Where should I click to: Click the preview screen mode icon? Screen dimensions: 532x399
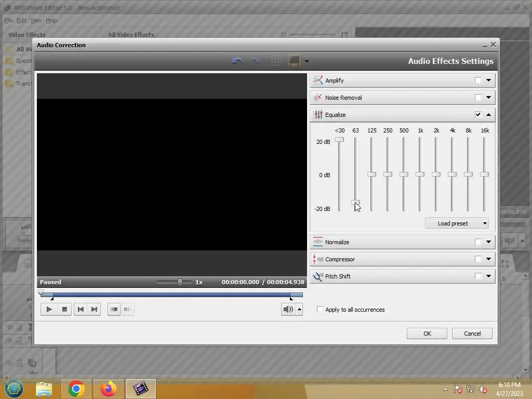[294, 61]
